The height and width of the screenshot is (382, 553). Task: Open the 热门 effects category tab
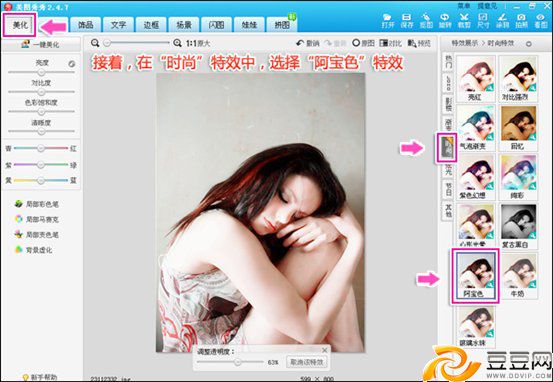tap(448, 61)
